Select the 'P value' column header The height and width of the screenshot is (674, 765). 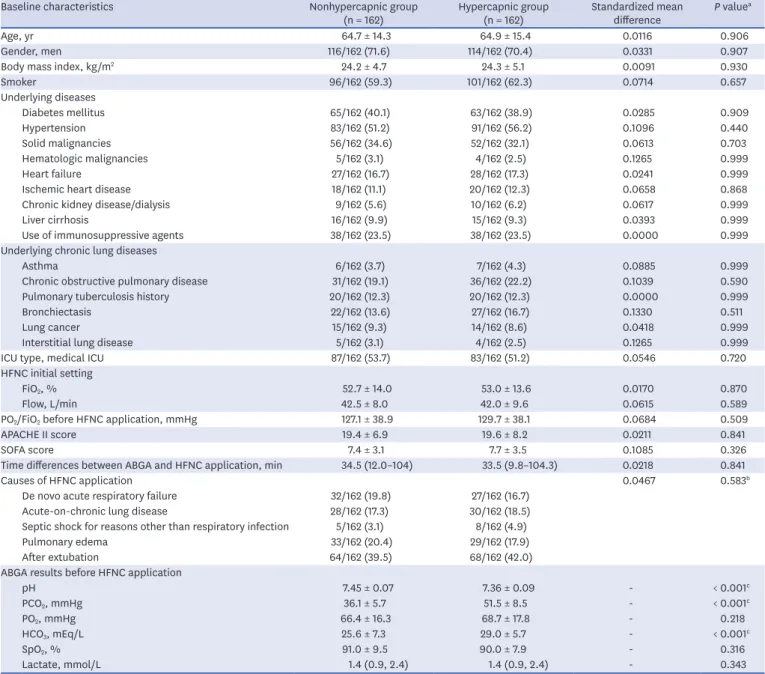[x=732, y=7]
